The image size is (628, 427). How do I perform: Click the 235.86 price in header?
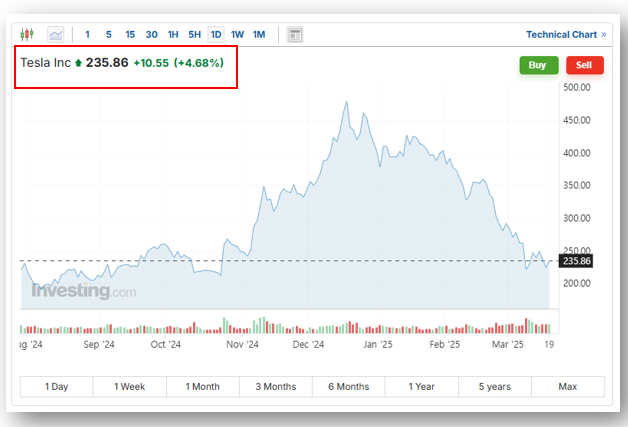pos(107,63)
